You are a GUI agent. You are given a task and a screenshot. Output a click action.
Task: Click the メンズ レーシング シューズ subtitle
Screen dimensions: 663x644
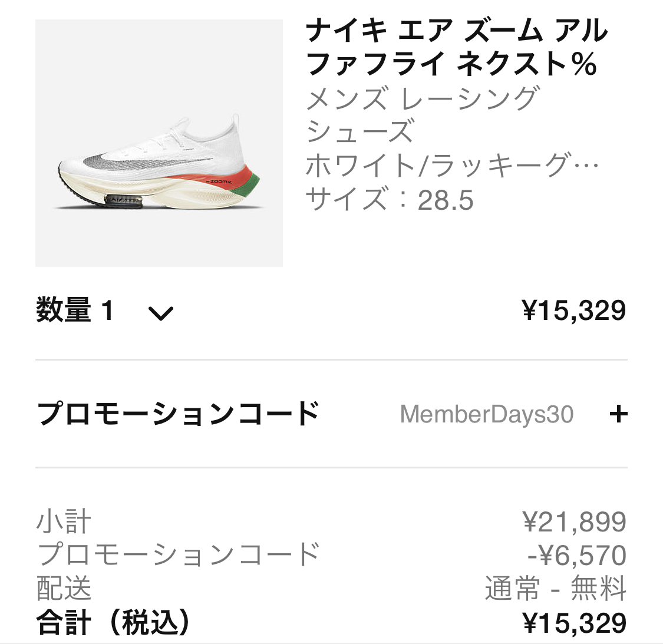(x=422, y=114)
